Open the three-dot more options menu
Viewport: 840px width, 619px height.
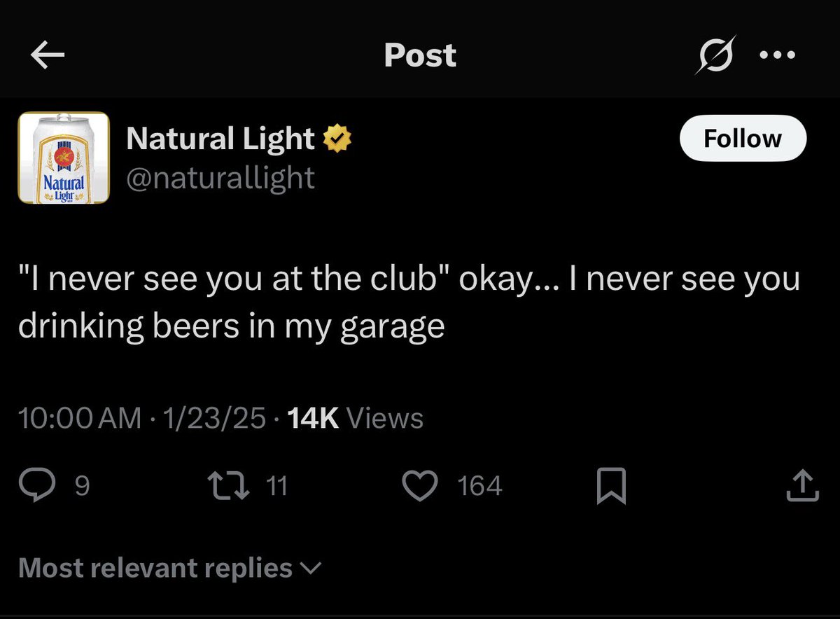click(777, 55)
